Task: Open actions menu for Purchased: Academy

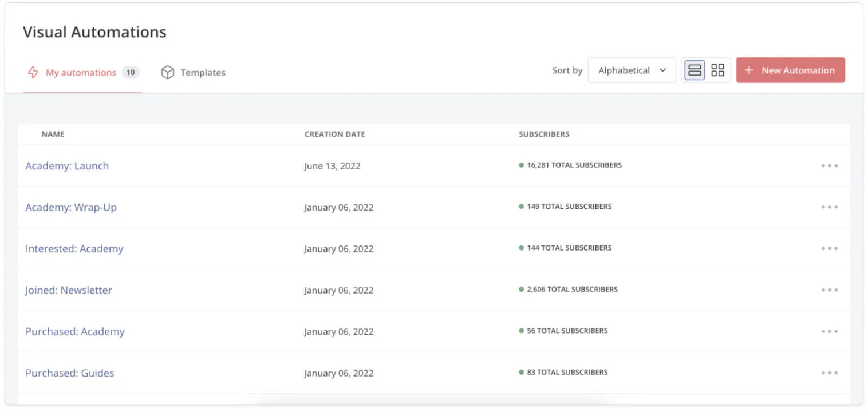Action: point(829,331)
